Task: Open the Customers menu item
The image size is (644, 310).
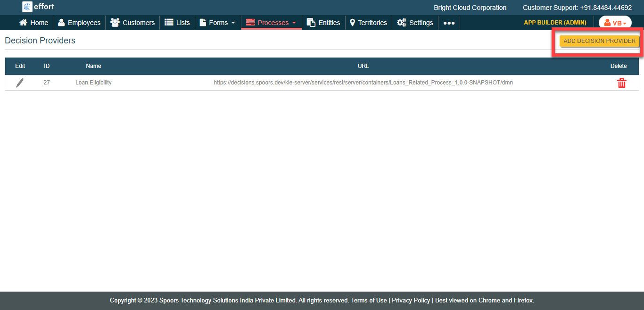Action: pyautogui.click(x=132, y=23)
